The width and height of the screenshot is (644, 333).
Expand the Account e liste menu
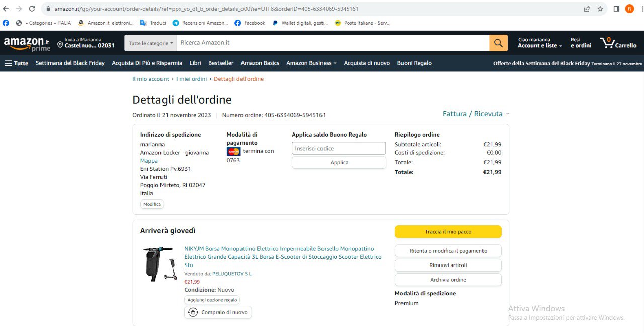click(540, 46)
